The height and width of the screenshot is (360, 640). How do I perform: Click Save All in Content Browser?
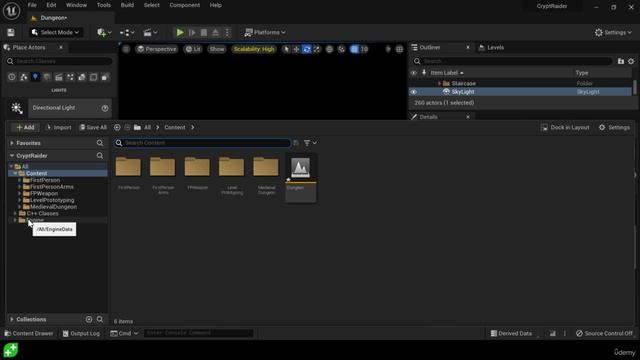(x=93, y=127)
